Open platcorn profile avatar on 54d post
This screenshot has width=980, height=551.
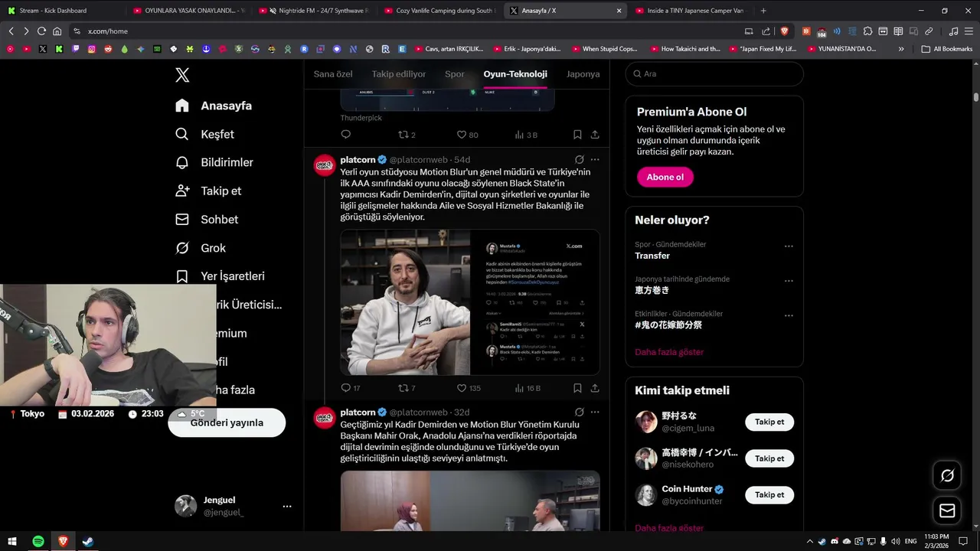pos(325,165)
